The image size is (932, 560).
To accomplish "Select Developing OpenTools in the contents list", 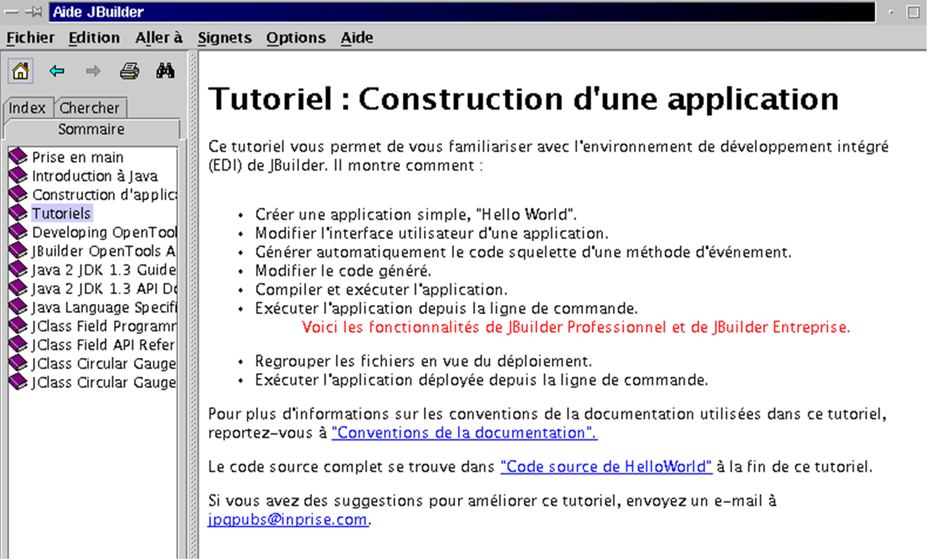I will [x=104, y=232].
